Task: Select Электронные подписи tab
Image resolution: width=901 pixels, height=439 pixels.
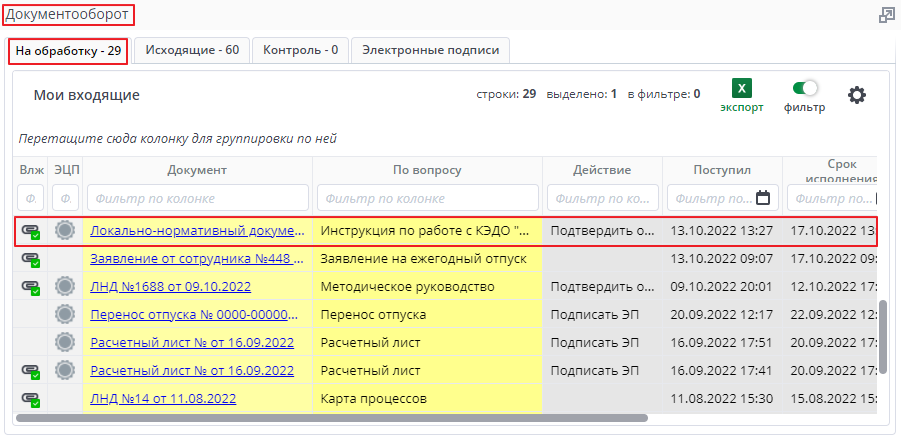Action: pos(430,50)
